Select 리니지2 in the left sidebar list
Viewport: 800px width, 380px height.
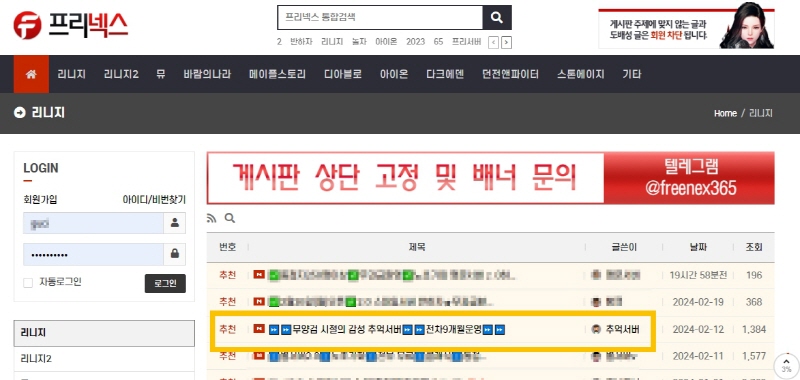pyautogui.click(x=104, y=359)
